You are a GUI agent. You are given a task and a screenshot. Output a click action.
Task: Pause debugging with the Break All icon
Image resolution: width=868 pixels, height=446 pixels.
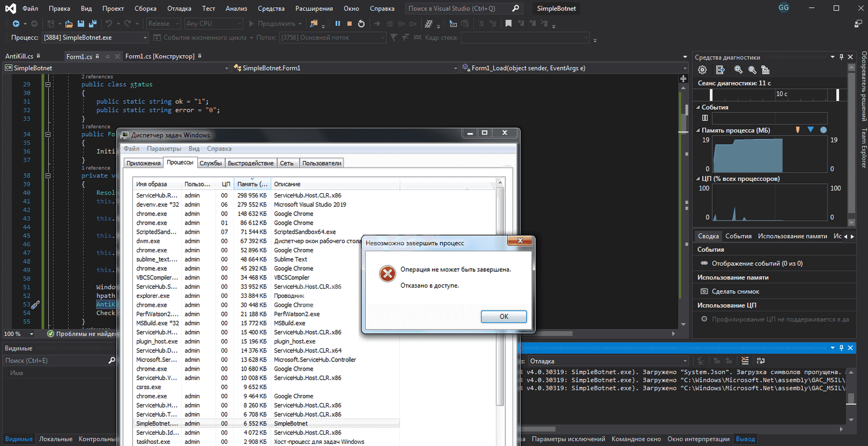pos(337,24)
